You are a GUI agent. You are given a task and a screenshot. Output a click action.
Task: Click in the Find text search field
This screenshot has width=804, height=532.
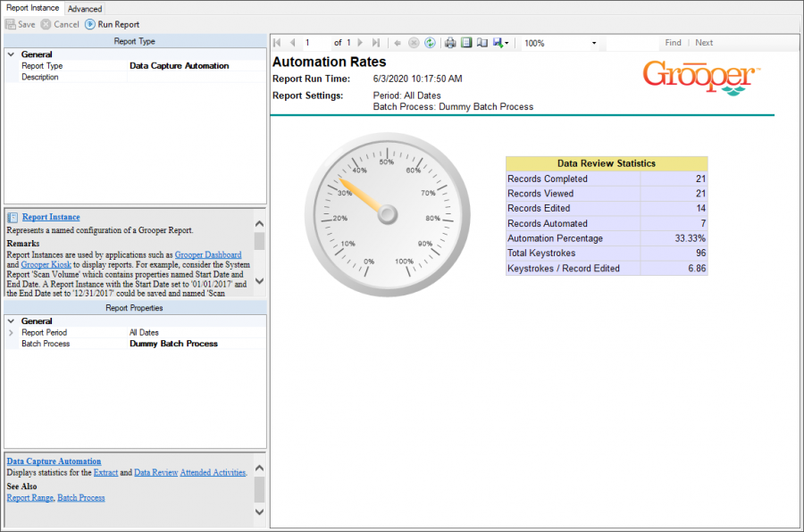point(632,43)
